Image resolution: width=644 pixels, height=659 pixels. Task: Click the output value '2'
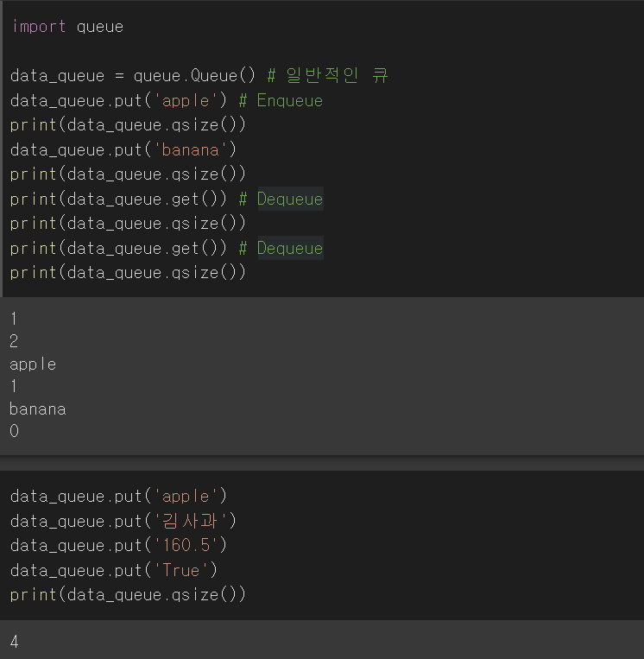pyautogui.click(x=14, y=341)
